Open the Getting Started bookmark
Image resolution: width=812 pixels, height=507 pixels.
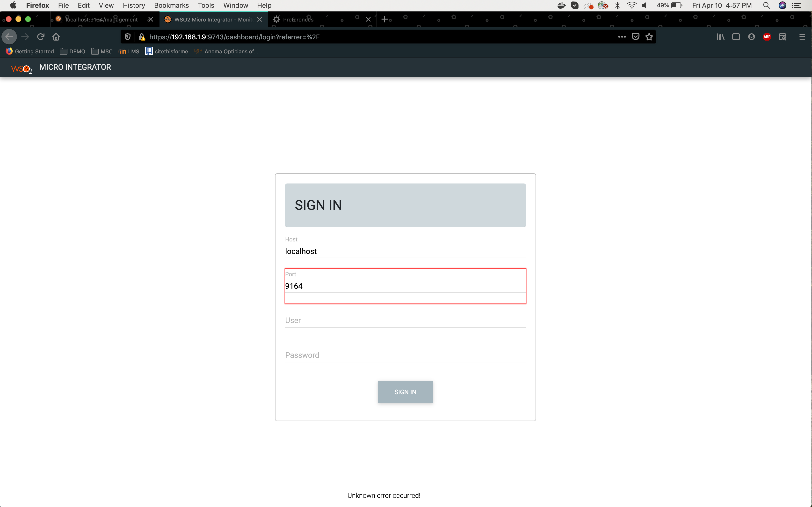coord(34,51)
